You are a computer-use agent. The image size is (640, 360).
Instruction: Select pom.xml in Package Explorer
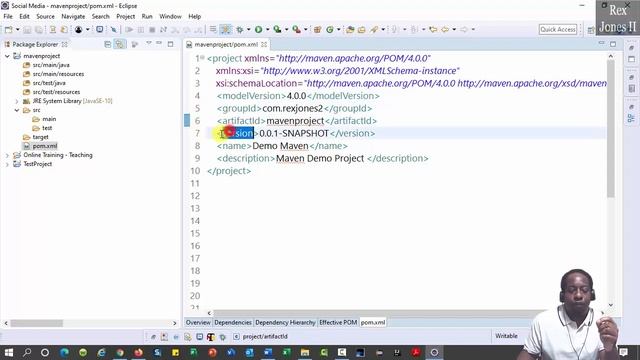(44, 146)
